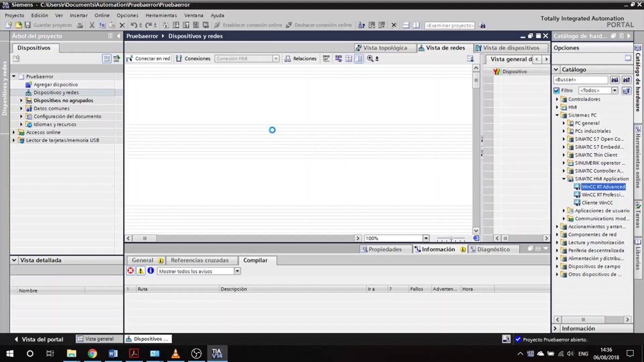The height and width of the screenshot is (362, 644).
Task: Go to Vista del portal
Action: tap(38, 339)
